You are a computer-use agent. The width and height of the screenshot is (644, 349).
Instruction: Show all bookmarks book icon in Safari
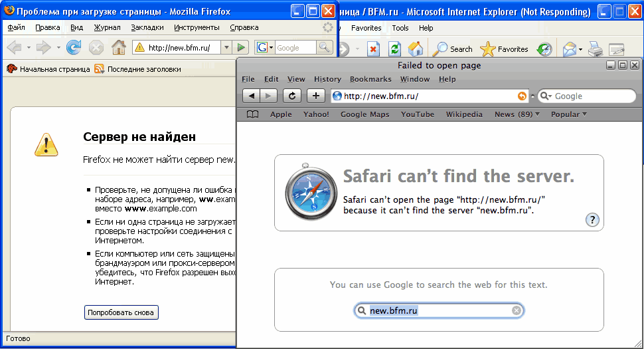tap(252, 114)
